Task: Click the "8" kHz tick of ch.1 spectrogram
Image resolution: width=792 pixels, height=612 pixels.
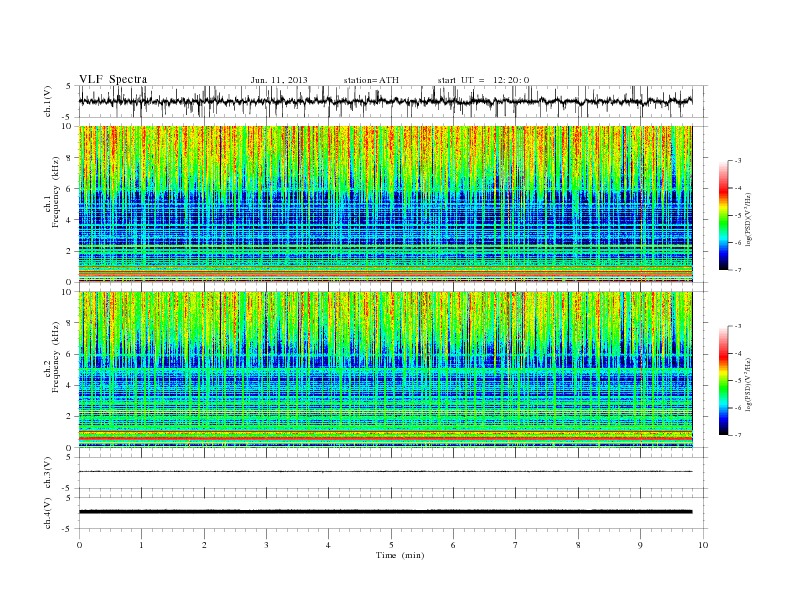Action: click(x=69, y=158)
